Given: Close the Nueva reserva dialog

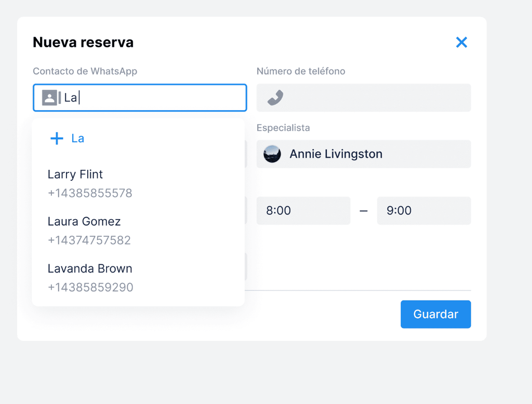Looking at the screenshot, I should pos(461,43).
